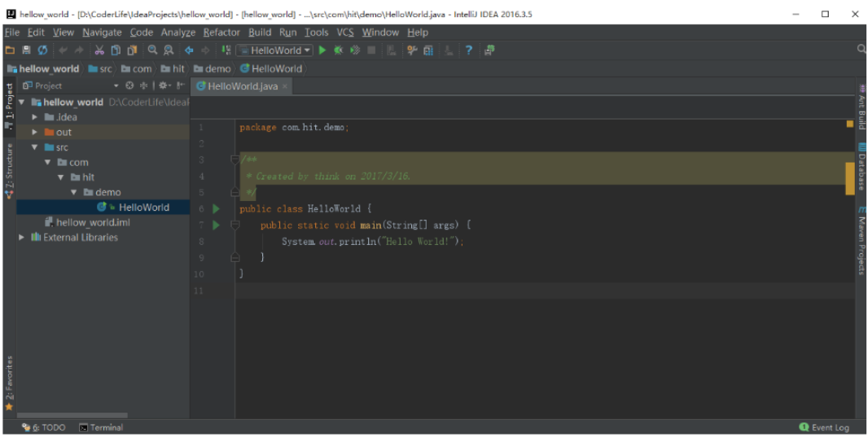Open the Project Structure toolbar icon
Viewport: 868px width, 437px height.
pos(428,50)
